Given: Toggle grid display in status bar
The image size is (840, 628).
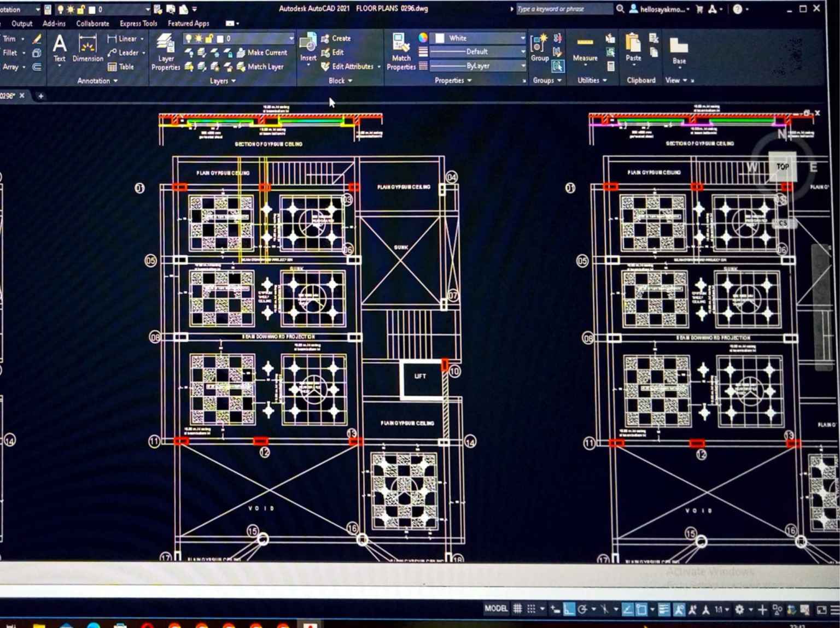Looking at the screenshot, I should point(517,609).
